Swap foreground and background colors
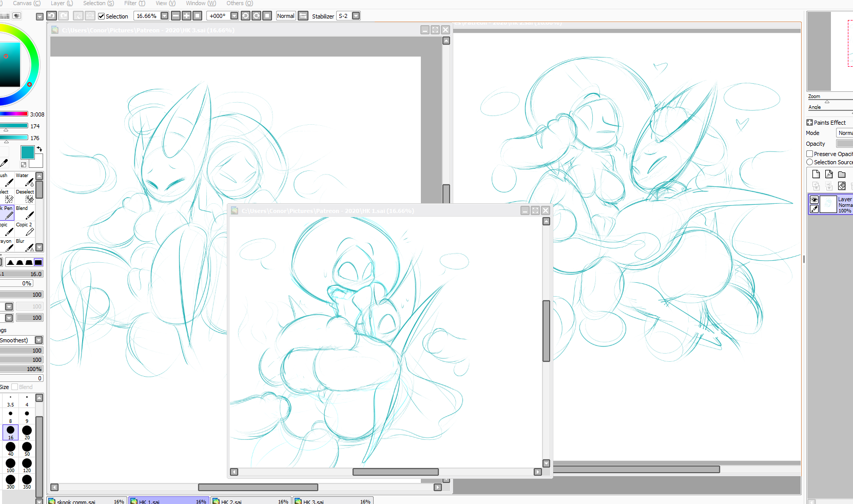Screen dimensions: 853x504 point(39,149)
